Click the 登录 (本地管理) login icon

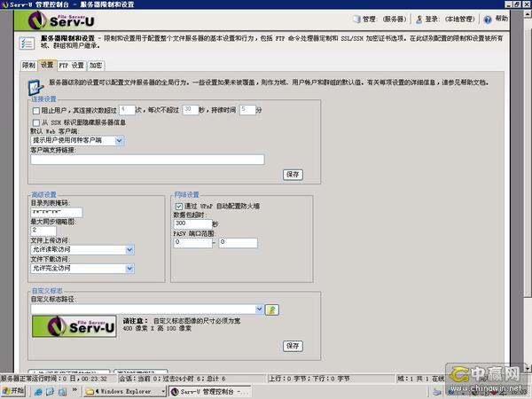[x=418, y=18]
